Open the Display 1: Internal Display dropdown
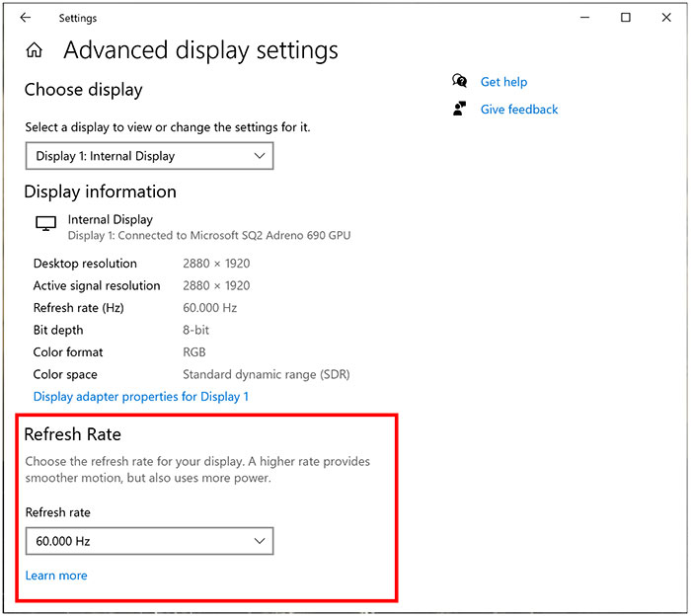The image size is (691, 616). 149,156
